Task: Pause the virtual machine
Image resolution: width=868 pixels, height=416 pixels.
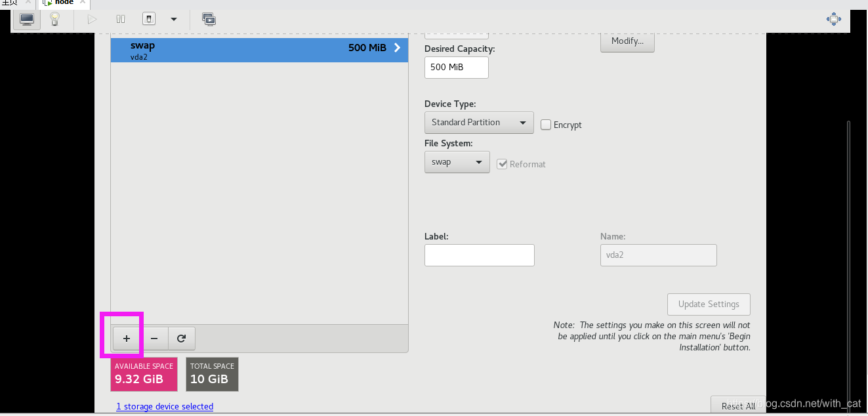Action: (x=121, y=19)
